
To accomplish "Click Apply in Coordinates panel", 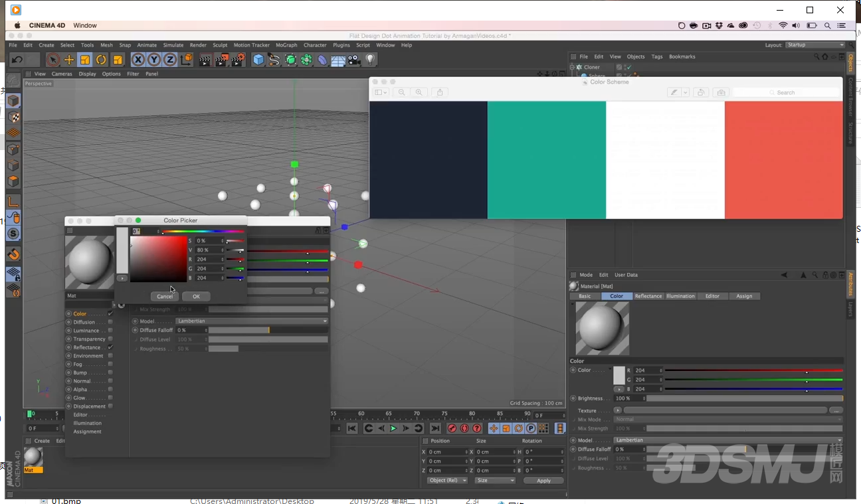I will [x=543, y=481].
